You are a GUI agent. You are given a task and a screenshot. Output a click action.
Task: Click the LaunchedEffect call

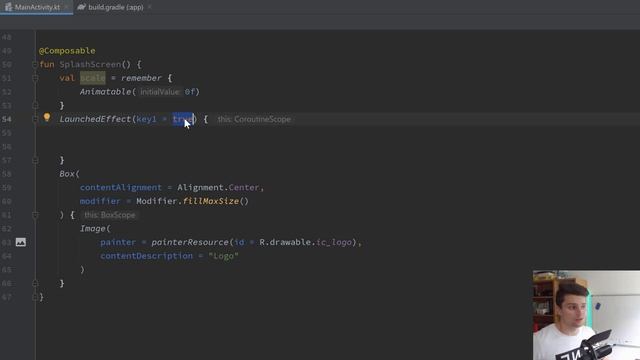tap(95, 119)
